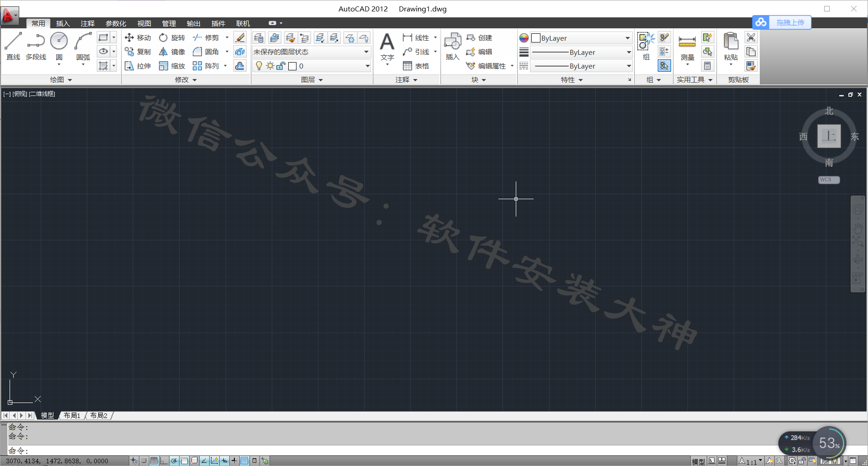
Task: Click the Rotate (旋转) tool
Action: click(x=172, y=37)
